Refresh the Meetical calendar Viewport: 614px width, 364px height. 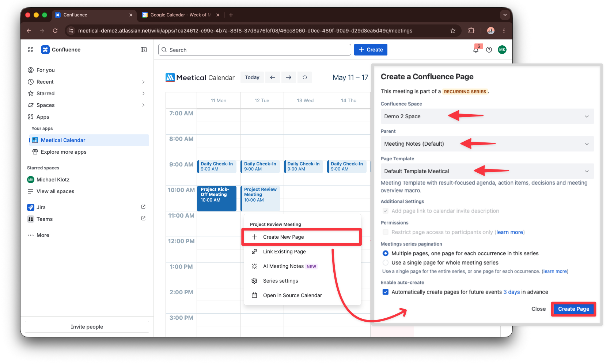point(305,77)
